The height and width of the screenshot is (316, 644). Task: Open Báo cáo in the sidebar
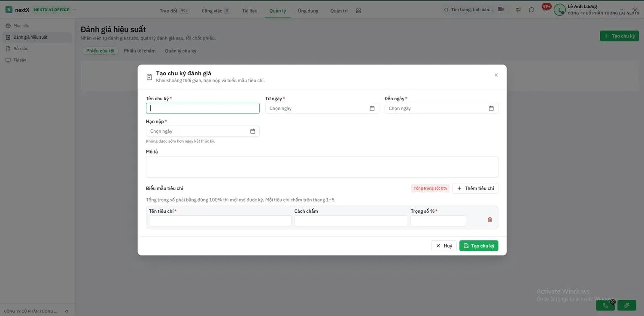(37, 49)
